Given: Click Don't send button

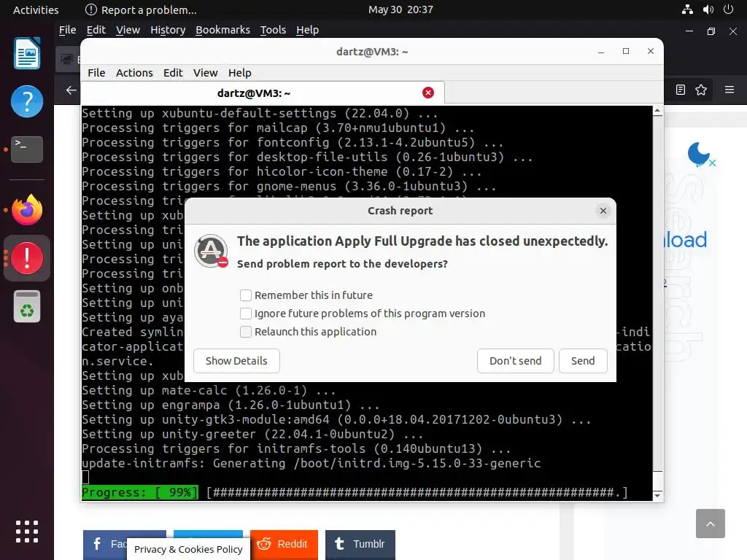Looking at the screenshot, I should coord(516,361).
